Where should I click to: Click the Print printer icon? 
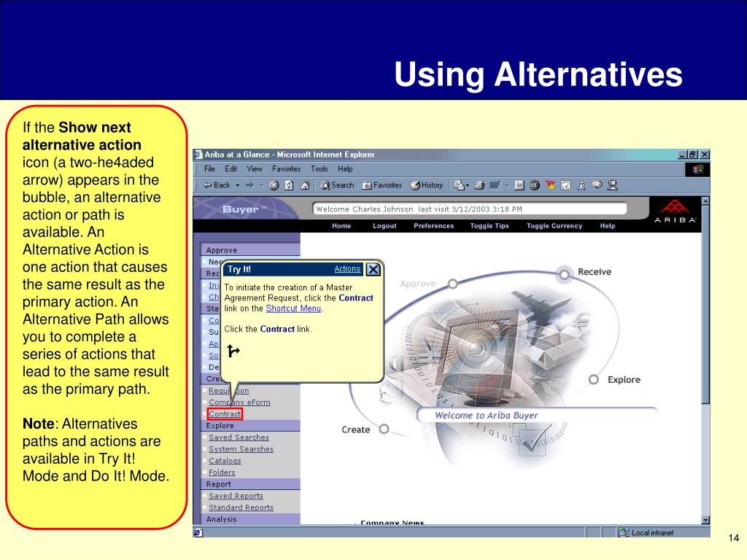tap(480, 185)
